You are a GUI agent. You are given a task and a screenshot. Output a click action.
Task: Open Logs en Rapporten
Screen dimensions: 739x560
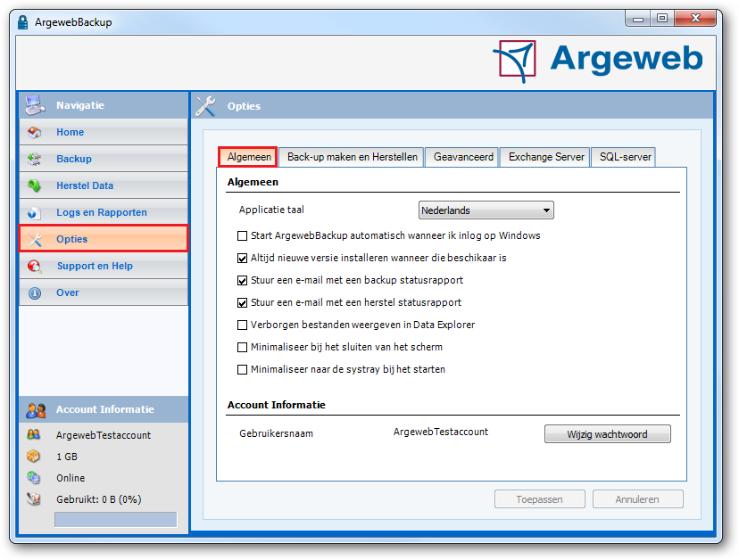coord(104,212)
